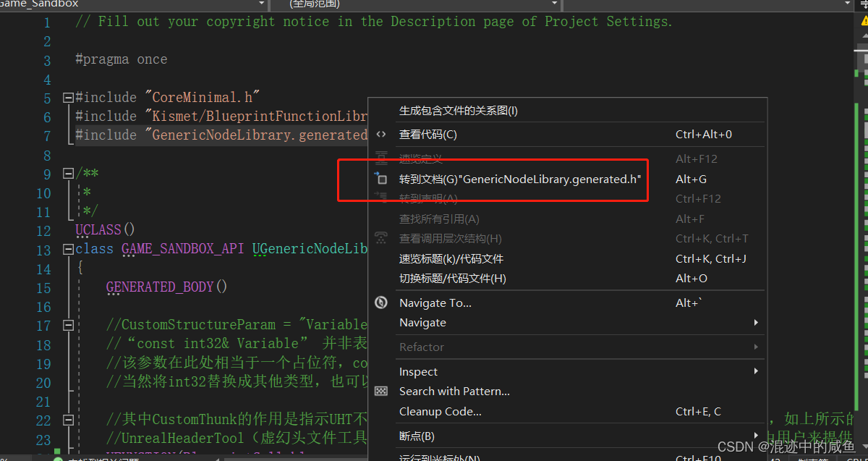
Task: Choose 转到文档(G) "GenericNodeLibrary.generated.h"
Action: (568, 179)
